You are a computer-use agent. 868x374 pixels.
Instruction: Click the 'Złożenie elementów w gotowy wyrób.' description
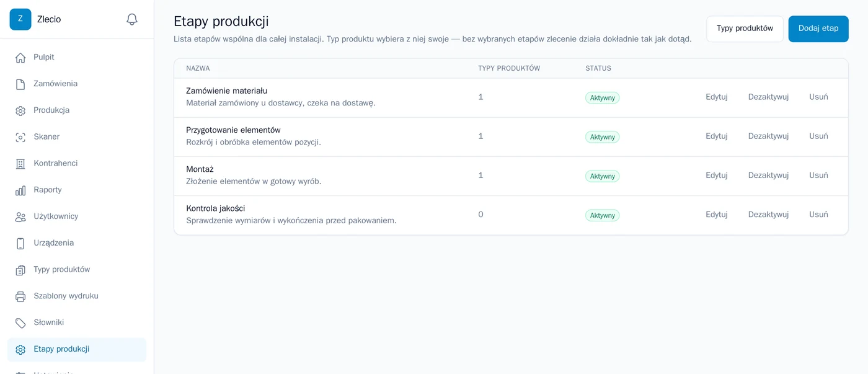click(x=254, y=181)
